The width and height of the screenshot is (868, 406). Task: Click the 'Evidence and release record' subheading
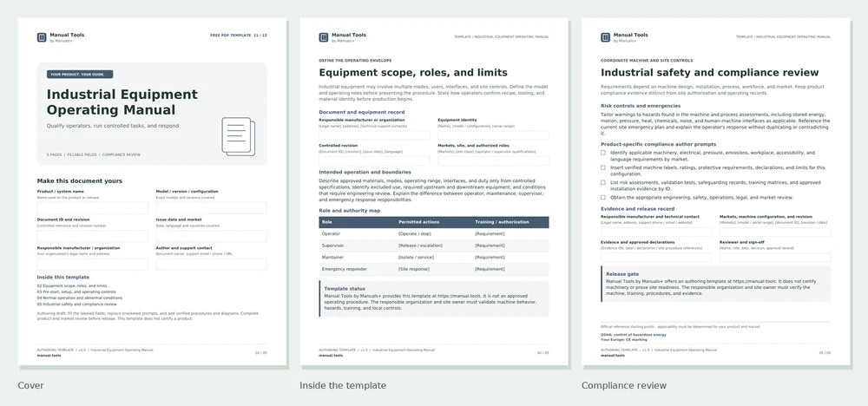[637, 209]
